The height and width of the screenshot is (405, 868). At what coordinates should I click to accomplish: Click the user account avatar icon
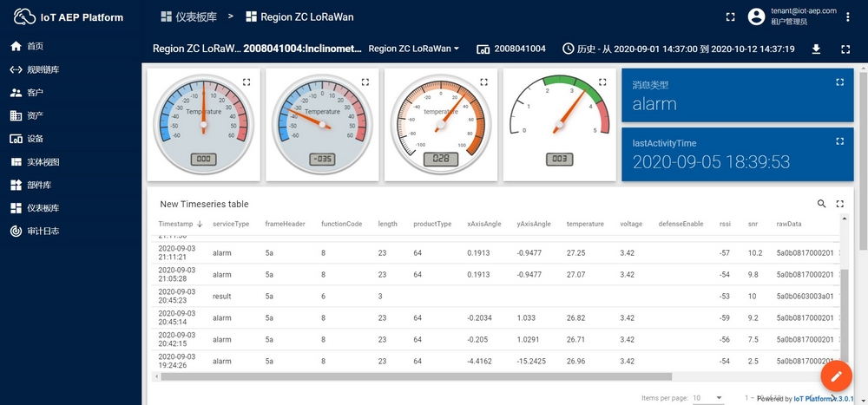[756, 16]
